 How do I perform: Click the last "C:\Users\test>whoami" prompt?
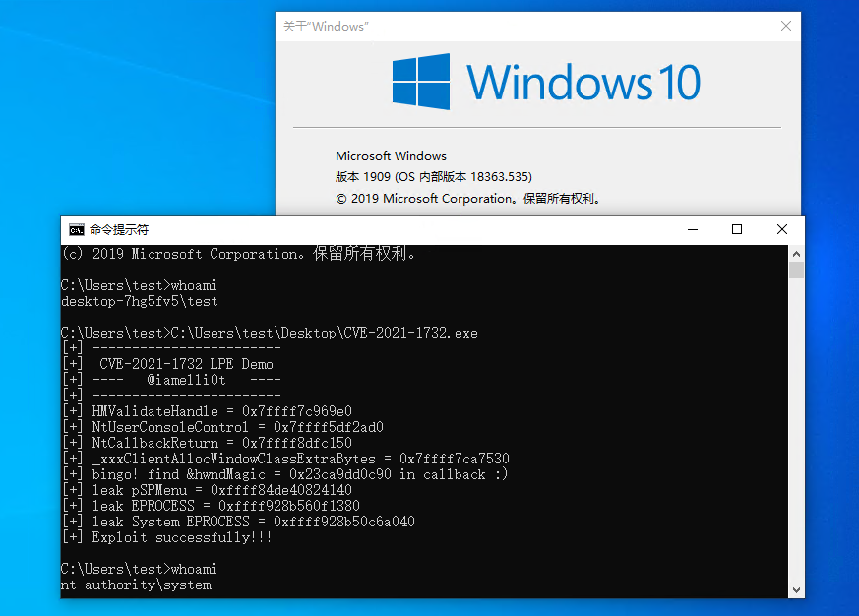point(139,570)
